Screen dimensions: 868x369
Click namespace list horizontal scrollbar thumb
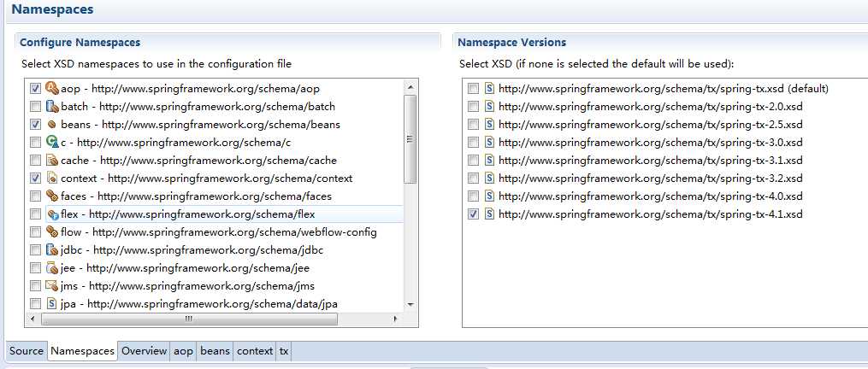(x=189, y=319)
